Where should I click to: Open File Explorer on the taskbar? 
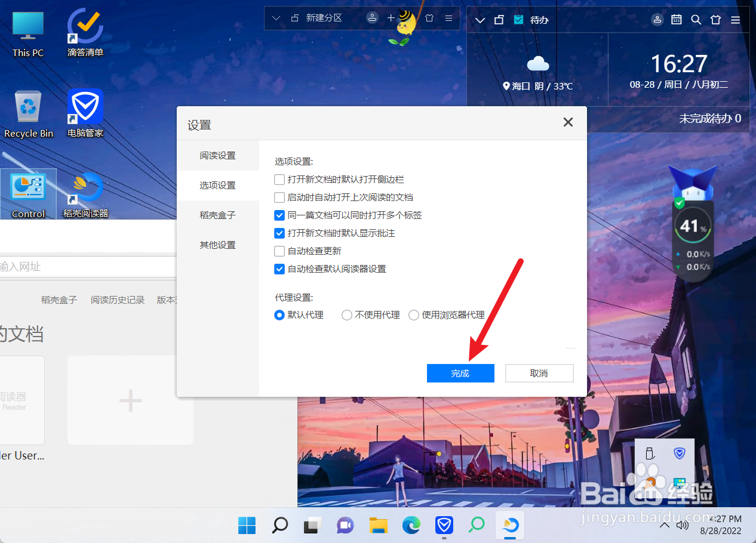click(x=378, y=525)
